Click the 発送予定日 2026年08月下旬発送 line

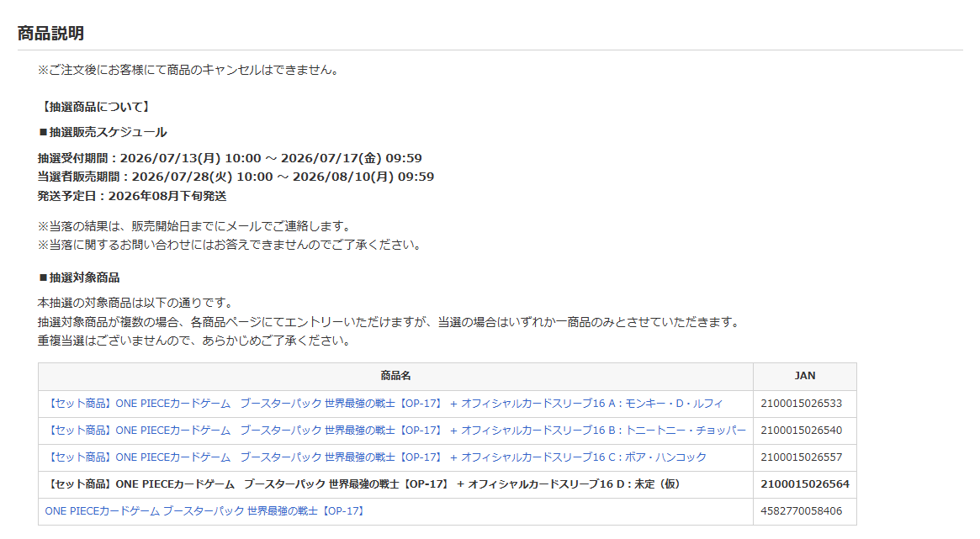point(132,196)
